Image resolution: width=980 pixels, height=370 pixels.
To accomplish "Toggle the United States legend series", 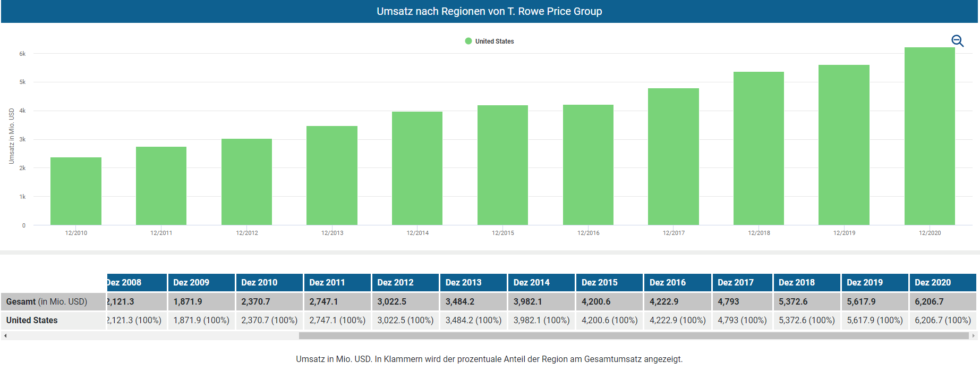I will [x=494, y=41].
